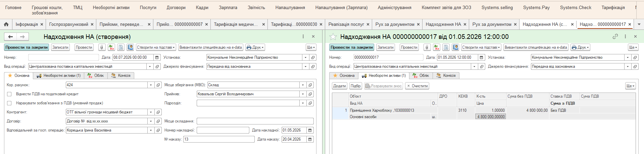The image size is (644, 154).
Task: Open Друк menu in right document
Action: (580, 47)
